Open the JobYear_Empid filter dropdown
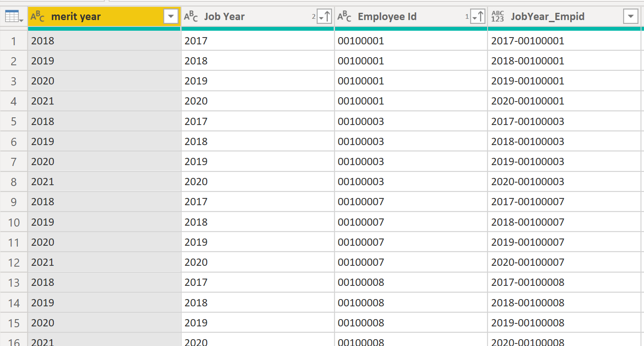644x346 pixels. click(630, 17)
